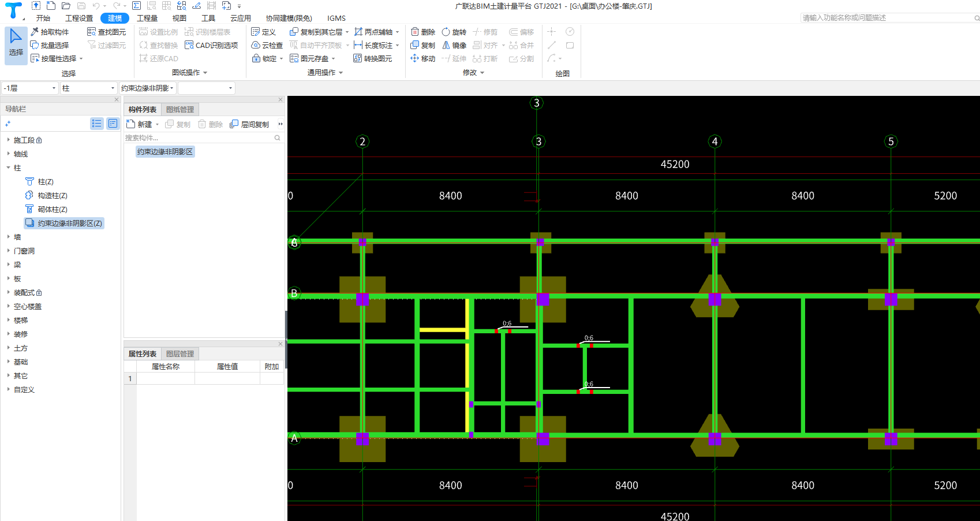980x521 pixels.
Task: Expand the 两点辅轴 dropdown
Action: [x=397, y=32]
